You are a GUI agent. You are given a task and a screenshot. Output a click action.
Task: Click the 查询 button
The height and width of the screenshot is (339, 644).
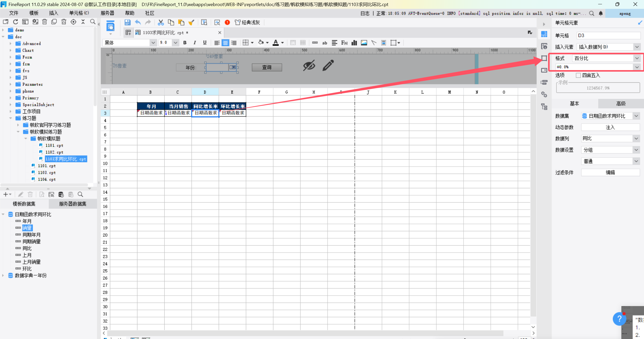267,67
